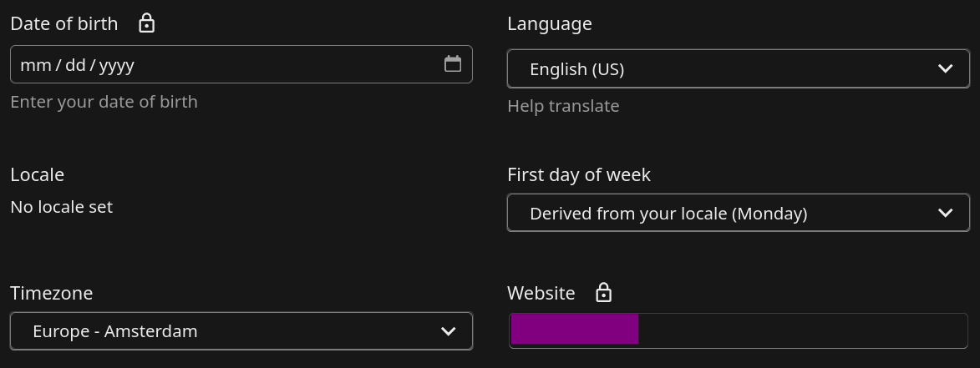This screenshot has height=368, width=980.
Task: Click the Enter your date of birth hint
Action: click(x=104, y=102)
